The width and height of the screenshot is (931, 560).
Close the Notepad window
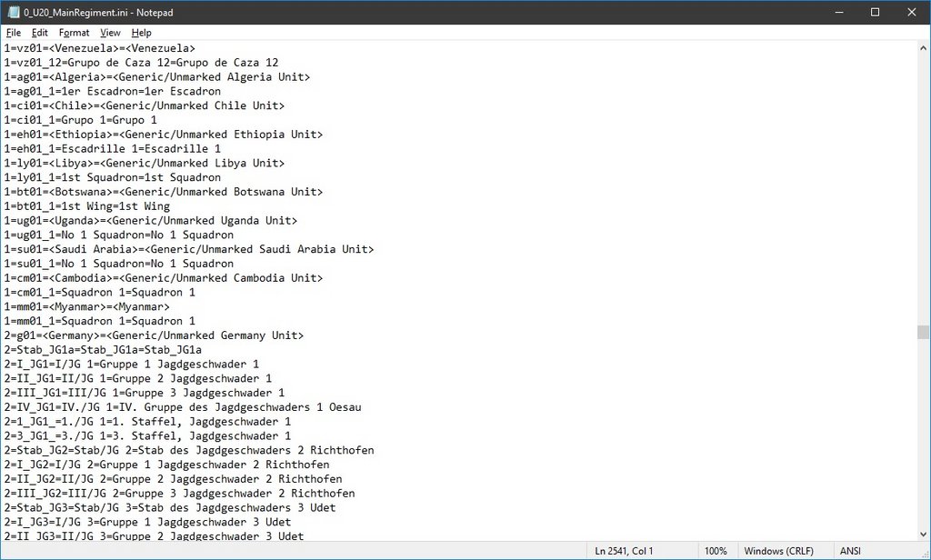tap(911, 12)
